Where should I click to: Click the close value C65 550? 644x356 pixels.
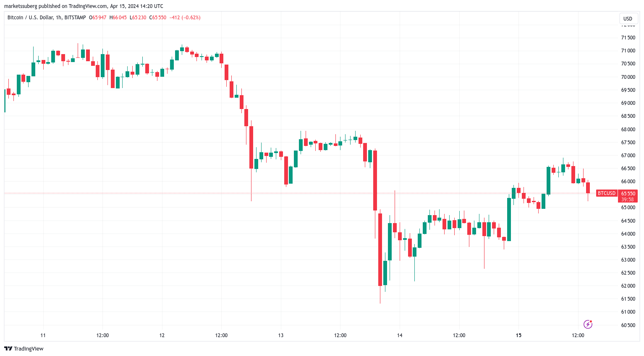[158, 18]
